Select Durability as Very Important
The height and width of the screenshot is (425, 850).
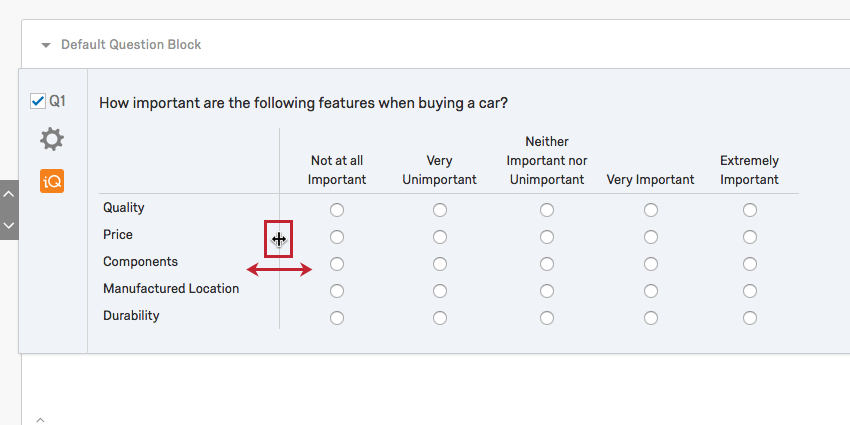tap(651, 318)
